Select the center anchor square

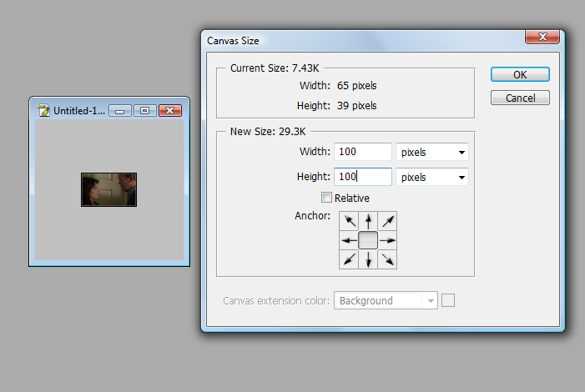click(x=368, y=240)
